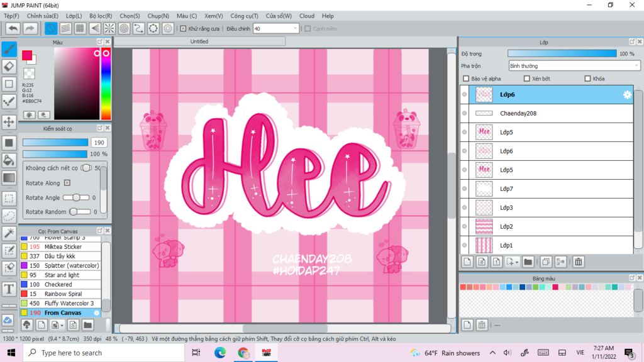Toggle the Khoảng cách nét cọ switch
644x362 pixels.
click(x=86, y=168)
